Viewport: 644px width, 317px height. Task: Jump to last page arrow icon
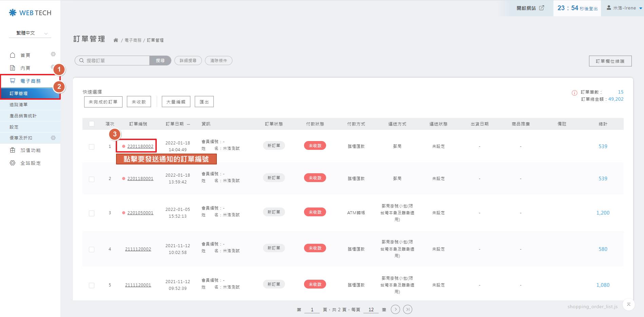pyautogui.click(x=408, y=309)
